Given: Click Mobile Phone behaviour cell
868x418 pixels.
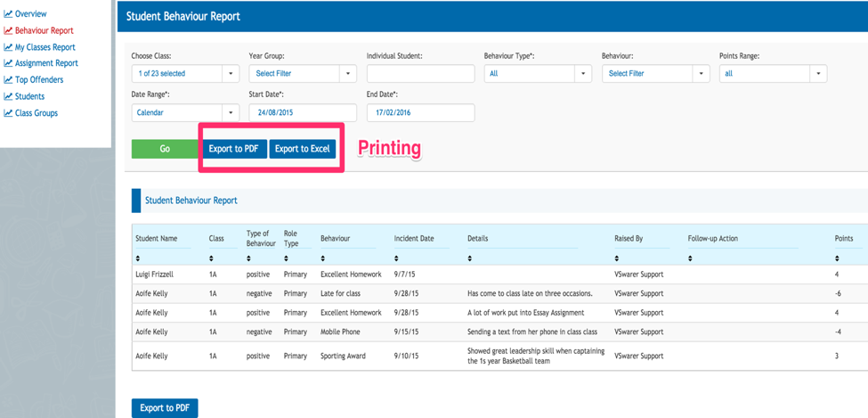Looking at the screenshot, I should [340, 332].
